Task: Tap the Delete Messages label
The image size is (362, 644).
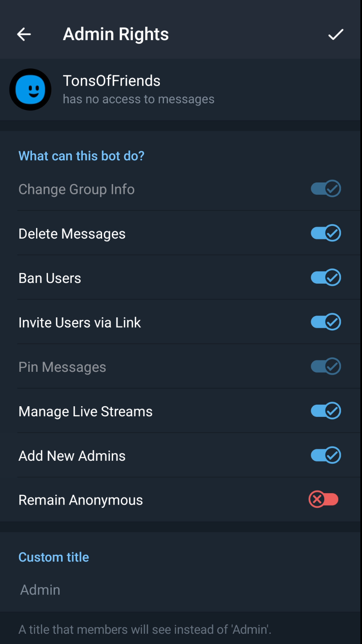Action: [x=72, y=234]
